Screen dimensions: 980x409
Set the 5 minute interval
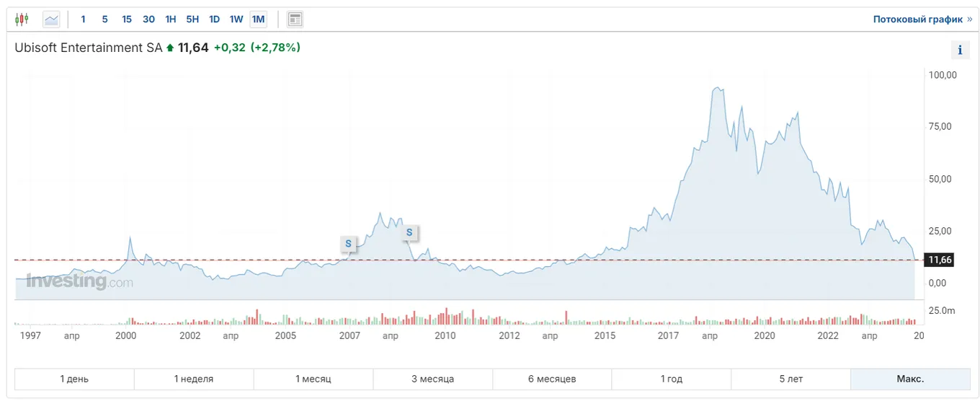pos(104,19)
